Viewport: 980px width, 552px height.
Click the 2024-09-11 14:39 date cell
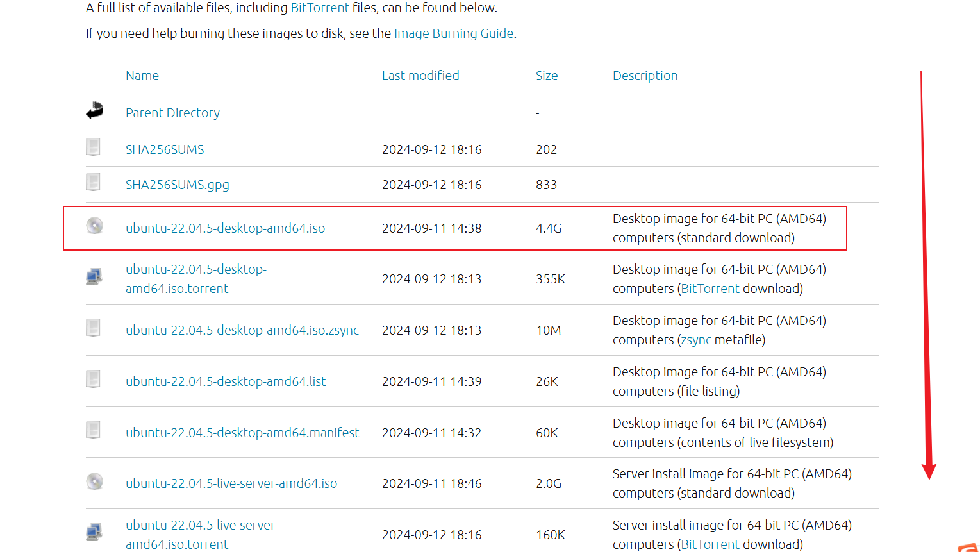[x=431, y=381]
